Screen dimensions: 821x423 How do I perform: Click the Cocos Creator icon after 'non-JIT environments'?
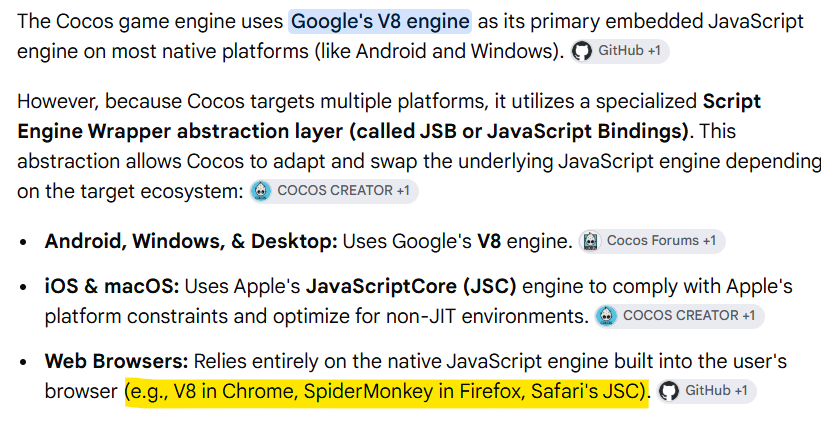[x=607, y=316]
